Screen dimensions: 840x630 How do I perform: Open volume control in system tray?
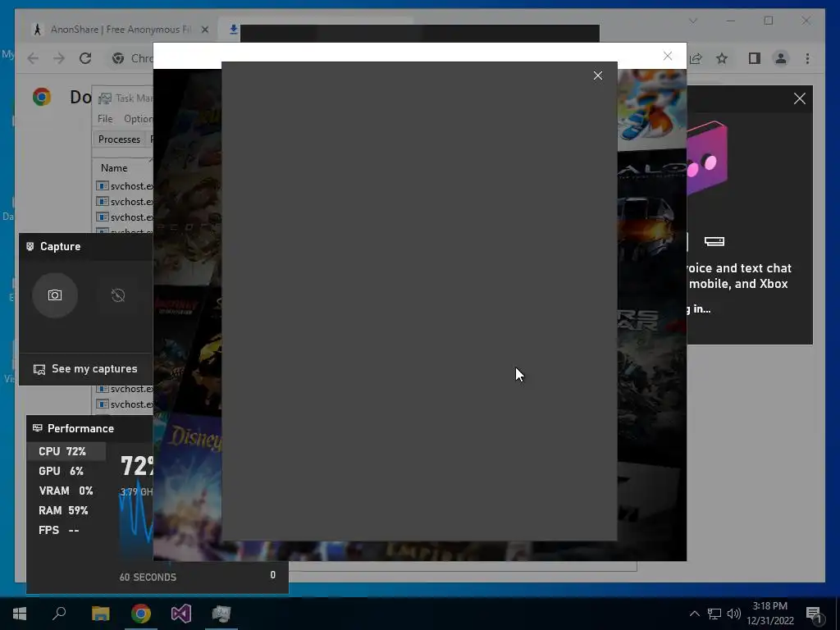(x=733, y=614)
